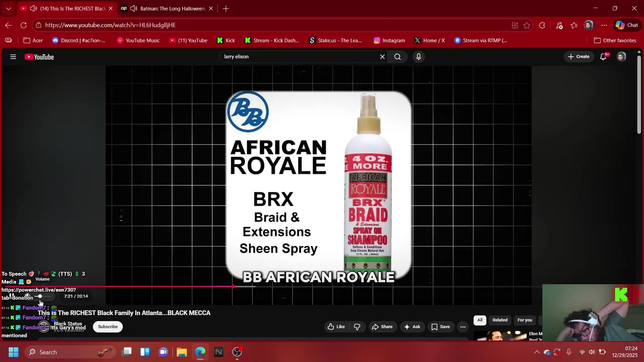This screenshot has width=644, height=362.
Task: Select the Related filter chip
Action: (x=500, y=320)
